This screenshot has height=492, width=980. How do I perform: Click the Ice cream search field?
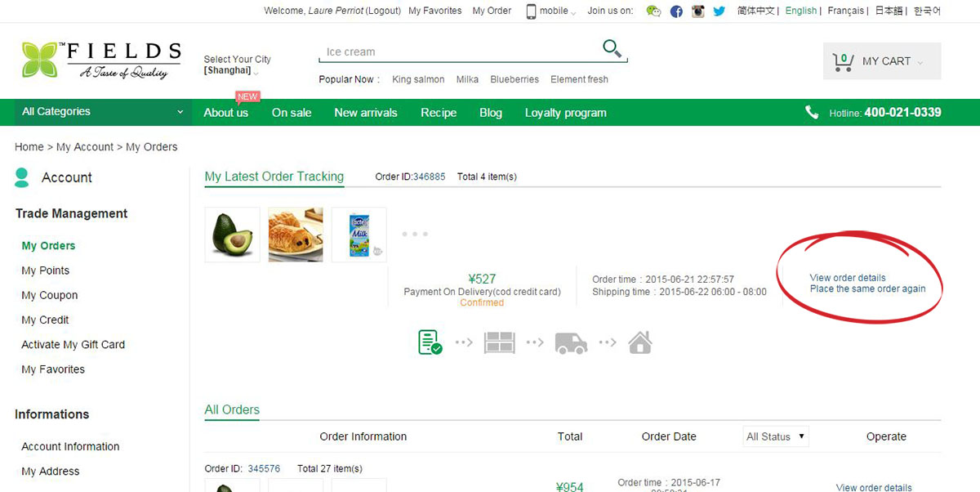click(x=457, y=51)
